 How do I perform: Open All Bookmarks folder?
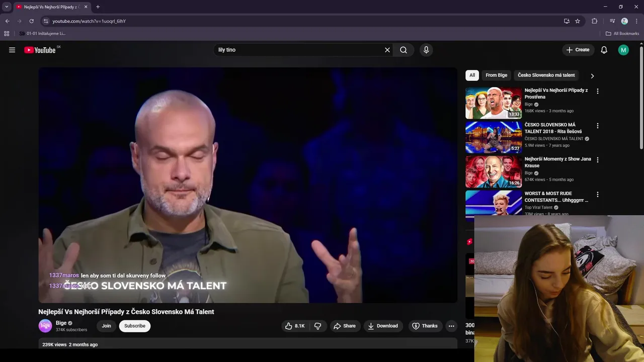(x=622, y=34)
